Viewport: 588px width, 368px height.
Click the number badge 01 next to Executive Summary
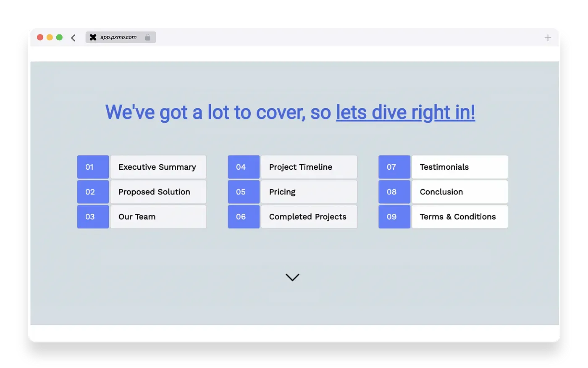point(93,167)
